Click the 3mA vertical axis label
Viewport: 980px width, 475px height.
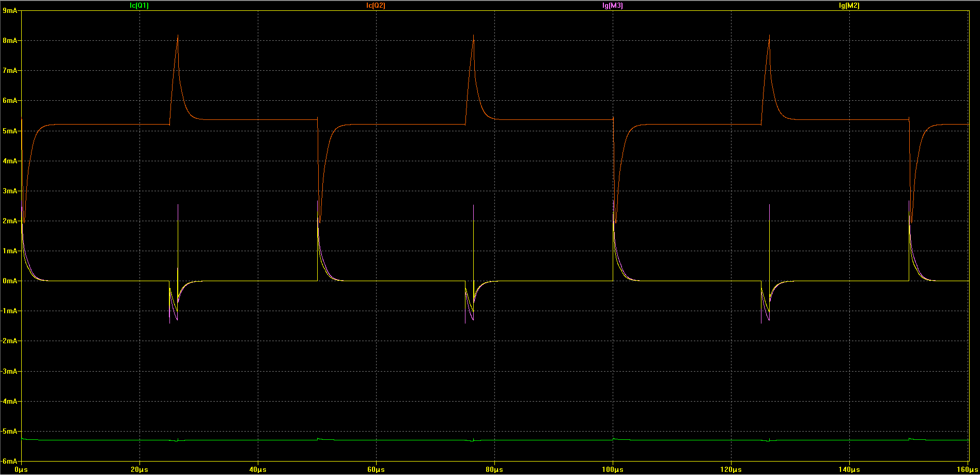click(10, 191)
